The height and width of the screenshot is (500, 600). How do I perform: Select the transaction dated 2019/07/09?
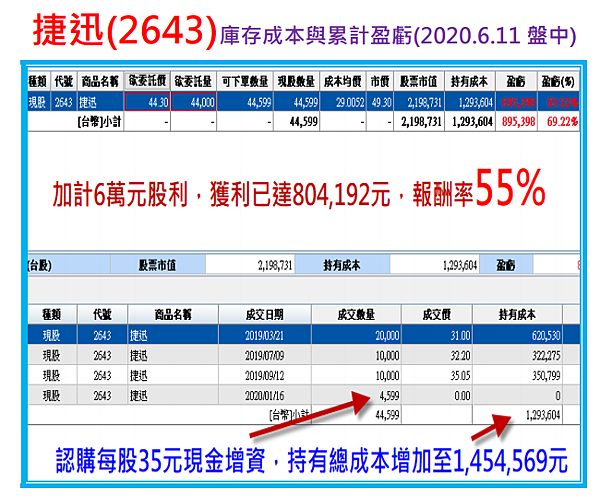tap(303, 355)
